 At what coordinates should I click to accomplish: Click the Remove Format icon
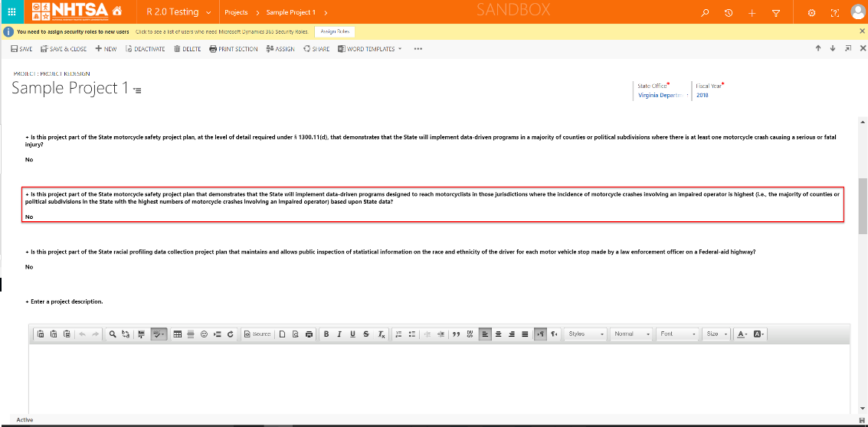click(x=382, y=334)
